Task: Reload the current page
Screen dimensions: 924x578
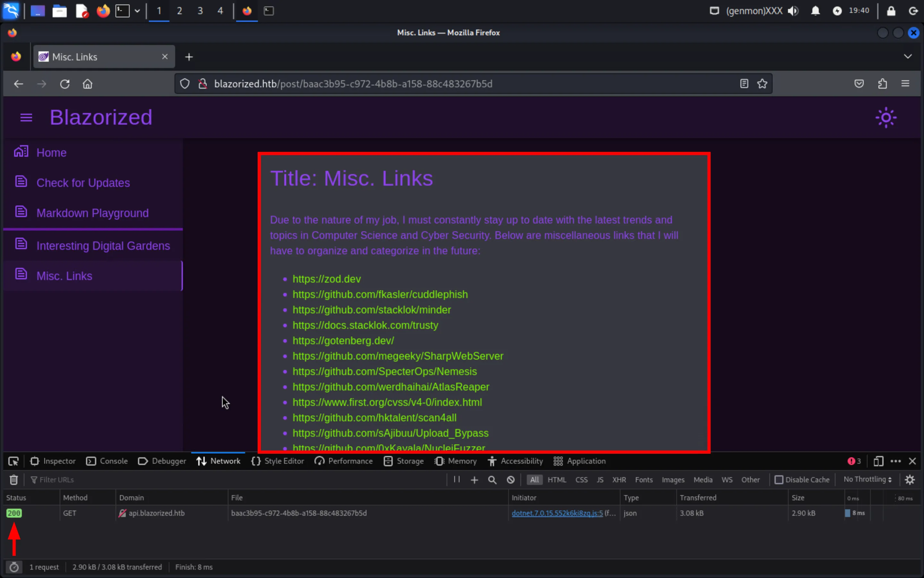Action: pos(64,84)
